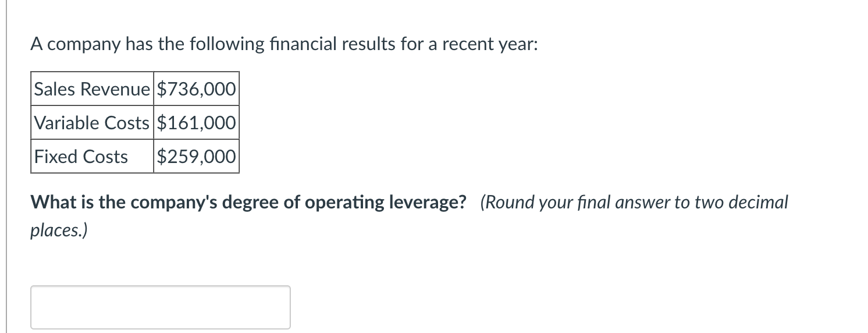Click the word "Variable" in the table
This screenshot has width=868, height=333.
[67, 123]
